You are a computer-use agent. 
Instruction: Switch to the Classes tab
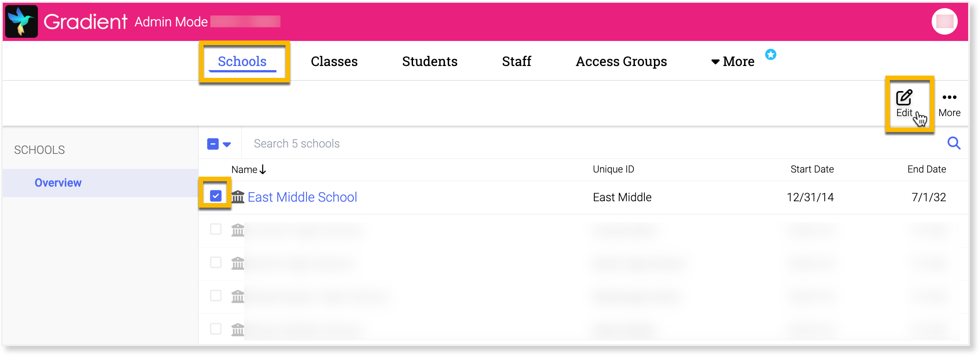(334, 61)
